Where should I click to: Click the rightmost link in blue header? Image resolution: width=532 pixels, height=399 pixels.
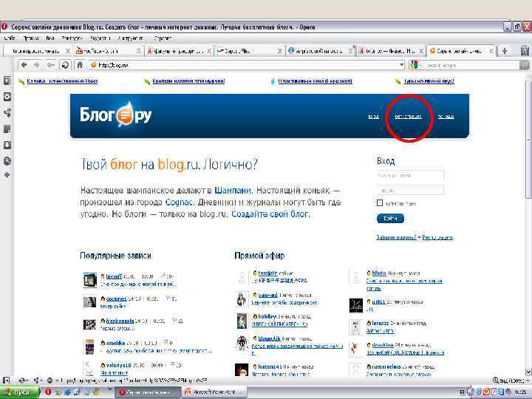(x=446, y=117)
